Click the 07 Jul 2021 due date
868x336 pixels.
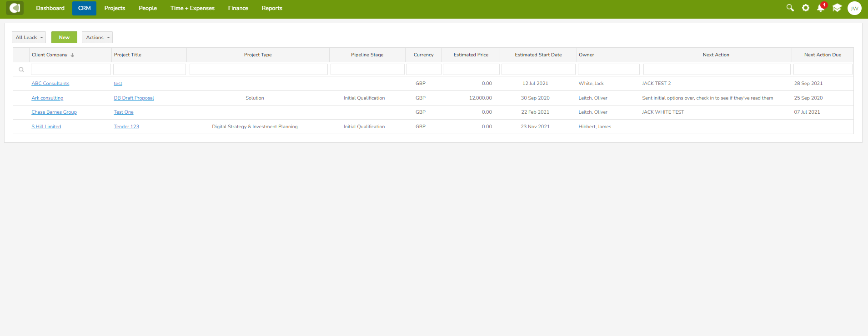(807, 112)
